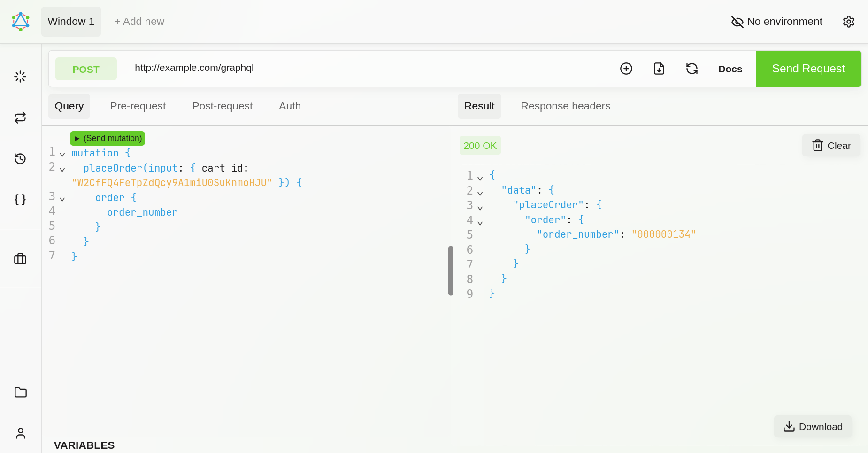The height and width of the screenshot is (453, 868).
Task: Click the file download icon in URL bar
Action: (x=659, y=69)
